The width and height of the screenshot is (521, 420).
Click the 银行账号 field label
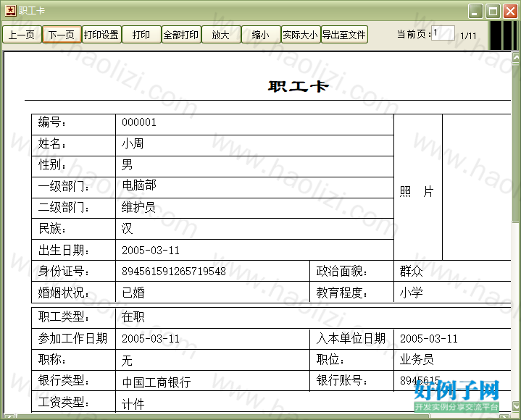(x=341, y=380)
